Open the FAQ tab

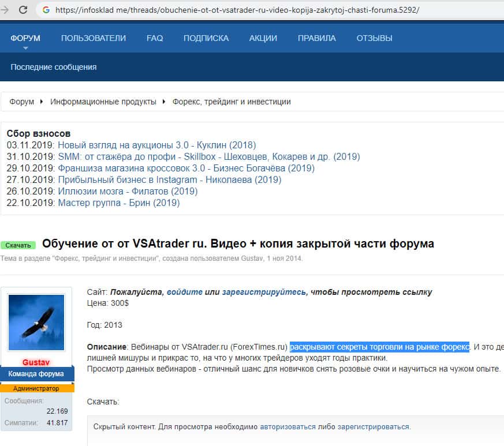(155, 38)
